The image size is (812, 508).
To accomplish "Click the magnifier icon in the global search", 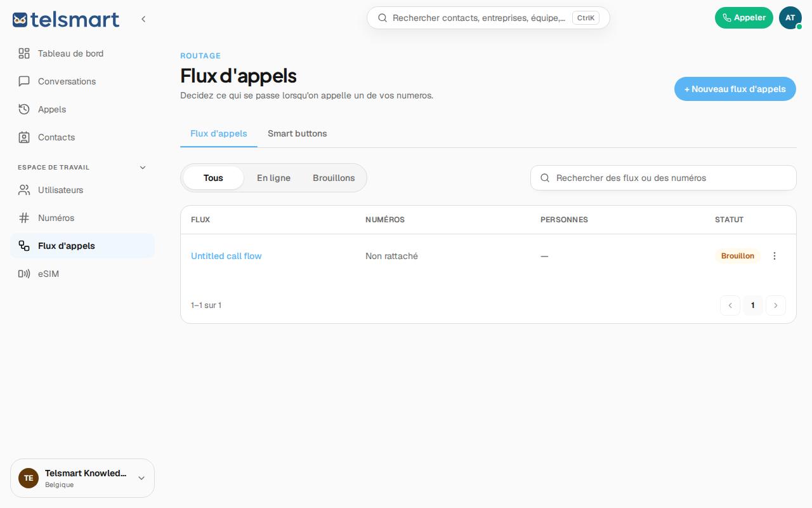I will pyautogui.click(x=383, y=18).
